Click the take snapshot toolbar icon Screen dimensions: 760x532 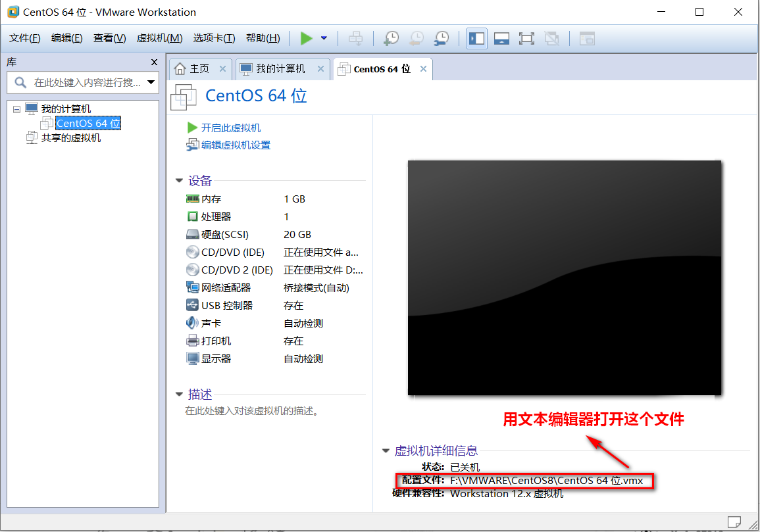tap(391, 38)
